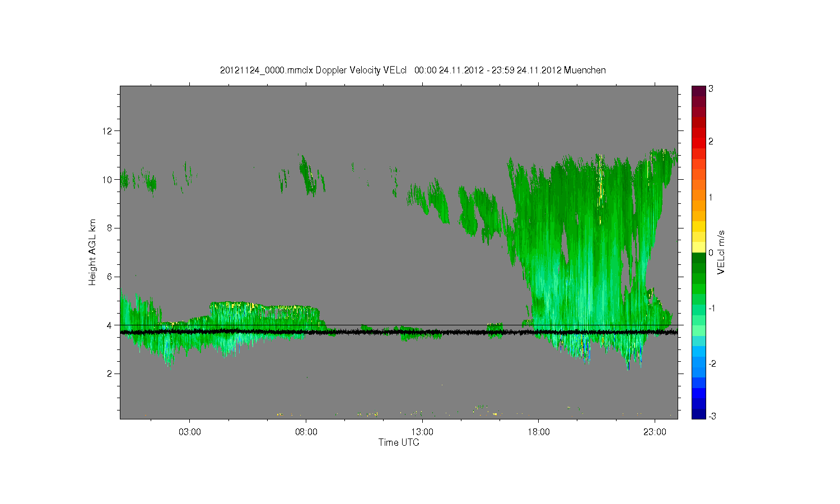This screenshot has height=504, width=840.
Task: Click the height label 12
Action: pos(107,131)
